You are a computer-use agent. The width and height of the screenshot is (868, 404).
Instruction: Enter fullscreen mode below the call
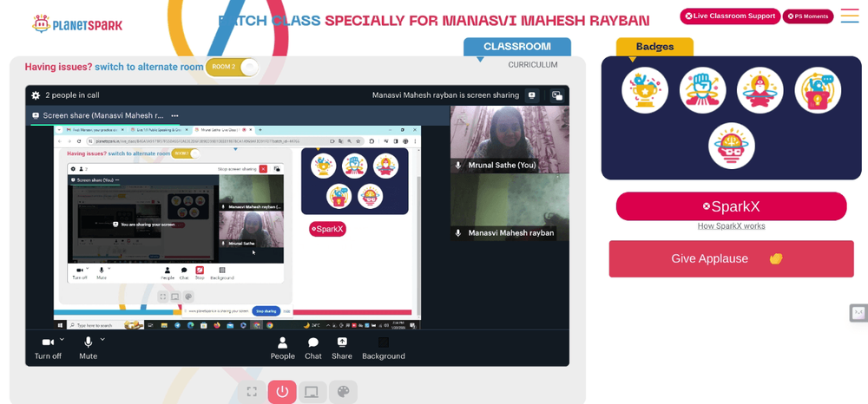click(x=252, y=392)
